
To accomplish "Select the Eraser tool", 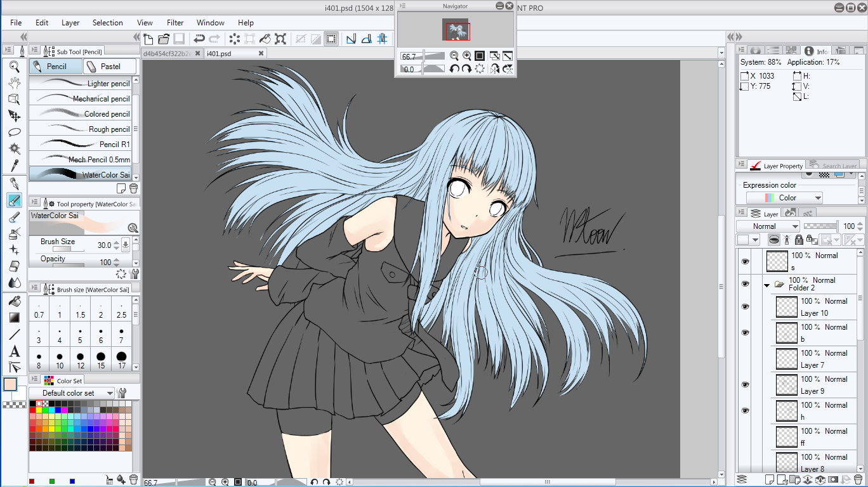I will pos(14,266).
